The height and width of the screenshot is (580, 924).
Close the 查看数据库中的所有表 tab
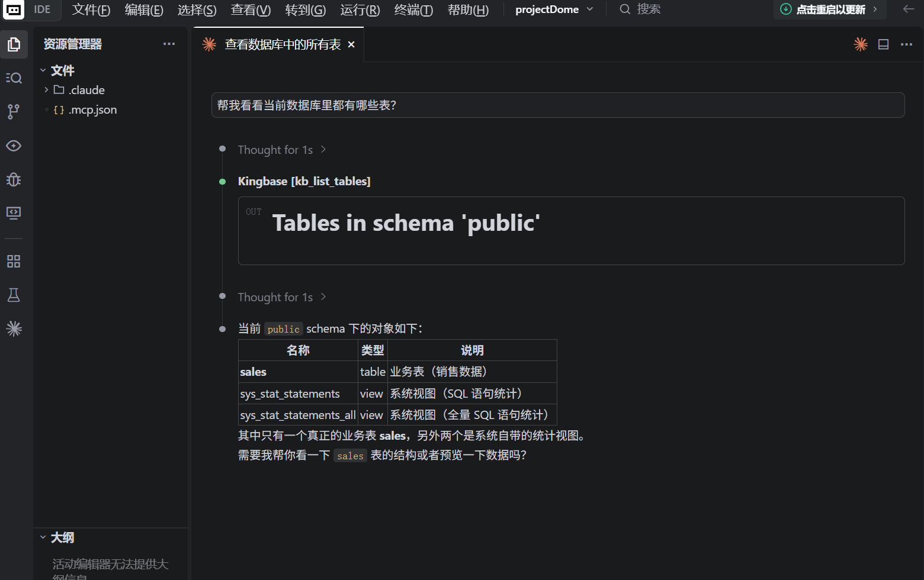pos(351,44)
